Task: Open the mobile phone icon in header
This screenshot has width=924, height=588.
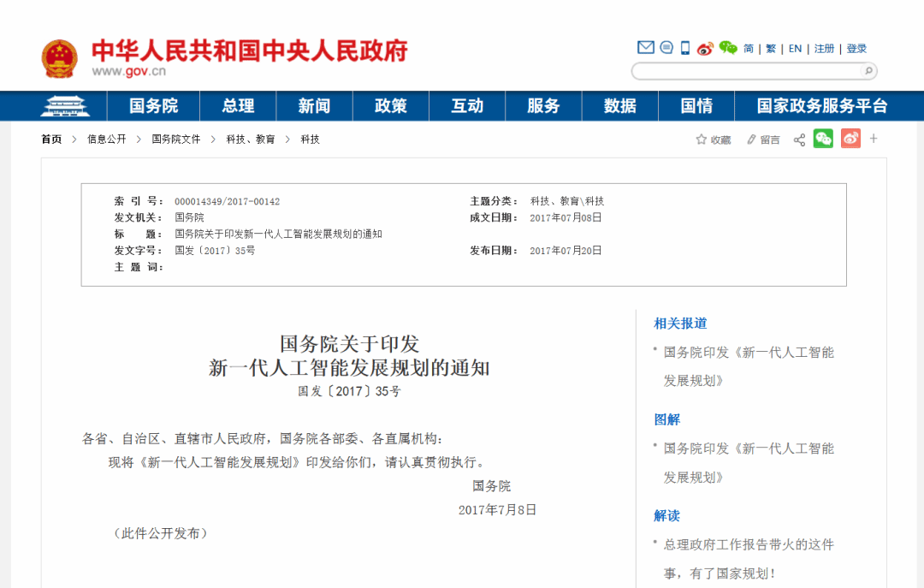Action: pyautogui.click(x=685, y=48)
